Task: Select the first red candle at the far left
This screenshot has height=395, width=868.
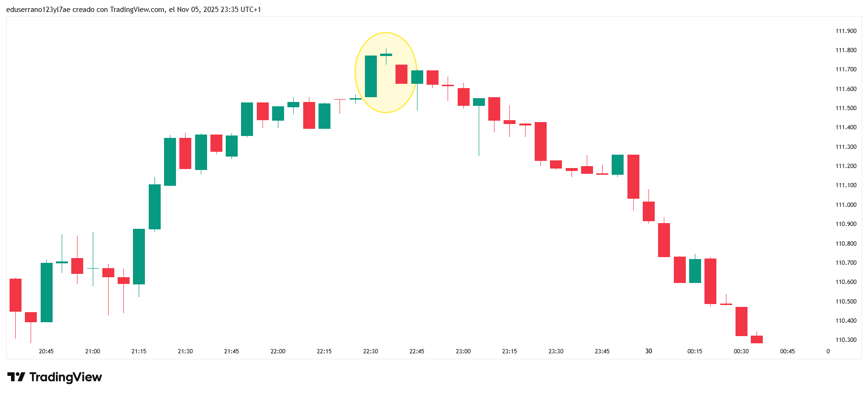Action: (15, 295)
